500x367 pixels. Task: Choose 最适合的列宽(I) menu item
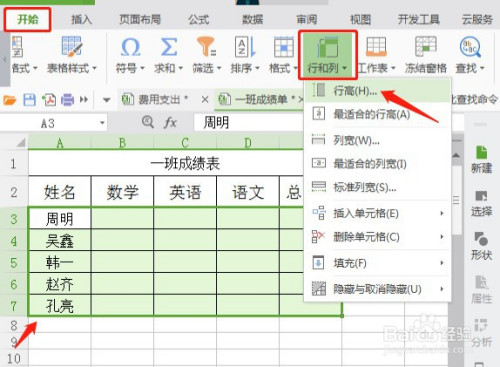point(378,164)
